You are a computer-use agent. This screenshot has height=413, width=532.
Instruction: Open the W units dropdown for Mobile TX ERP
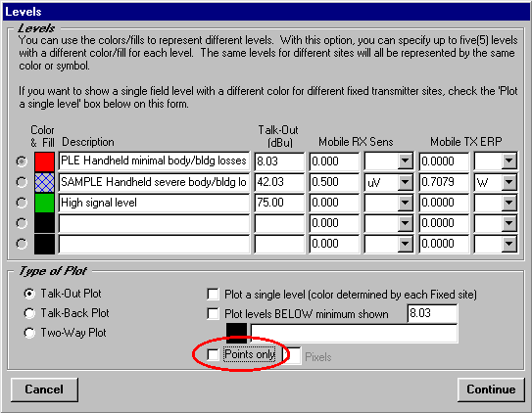(x=508, y=182)
